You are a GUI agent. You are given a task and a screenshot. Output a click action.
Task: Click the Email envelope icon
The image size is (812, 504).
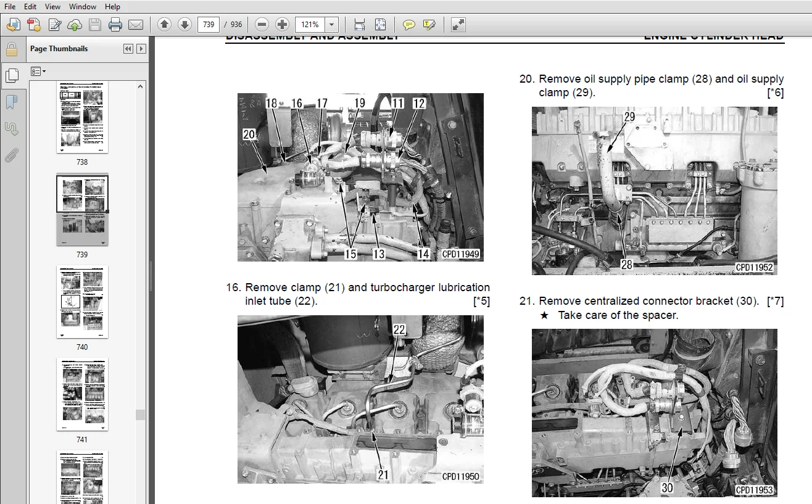[x=136, y=25]
